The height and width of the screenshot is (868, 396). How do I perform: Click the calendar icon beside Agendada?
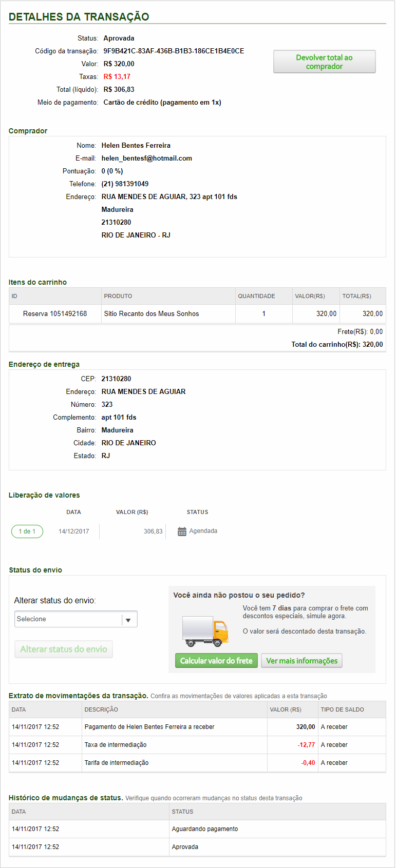(182, 531)
